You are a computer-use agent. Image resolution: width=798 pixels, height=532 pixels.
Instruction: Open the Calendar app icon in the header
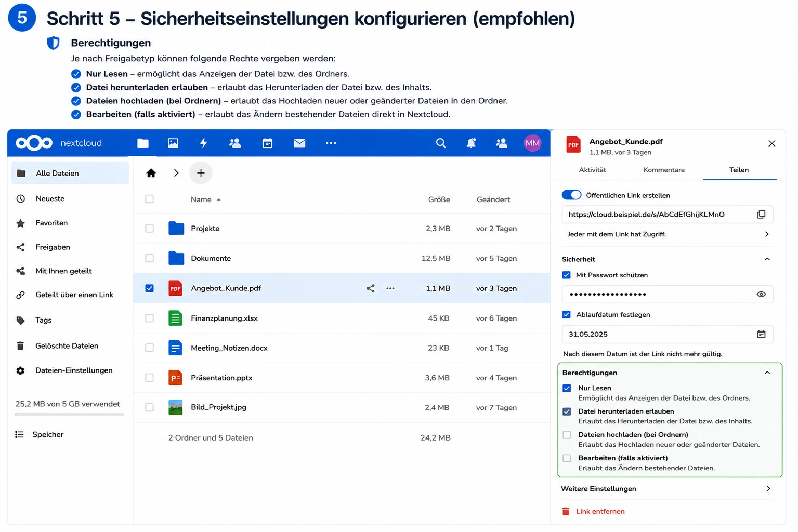[x=268, y=143]
